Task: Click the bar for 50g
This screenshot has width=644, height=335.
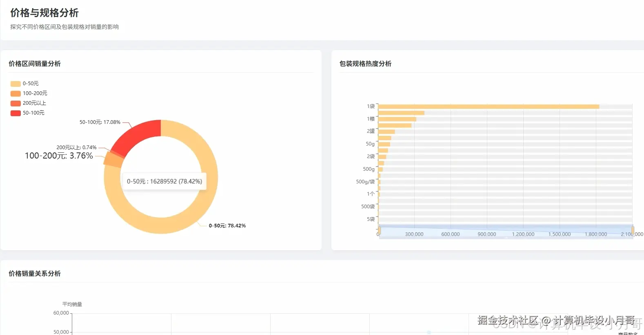Action: 384,144
